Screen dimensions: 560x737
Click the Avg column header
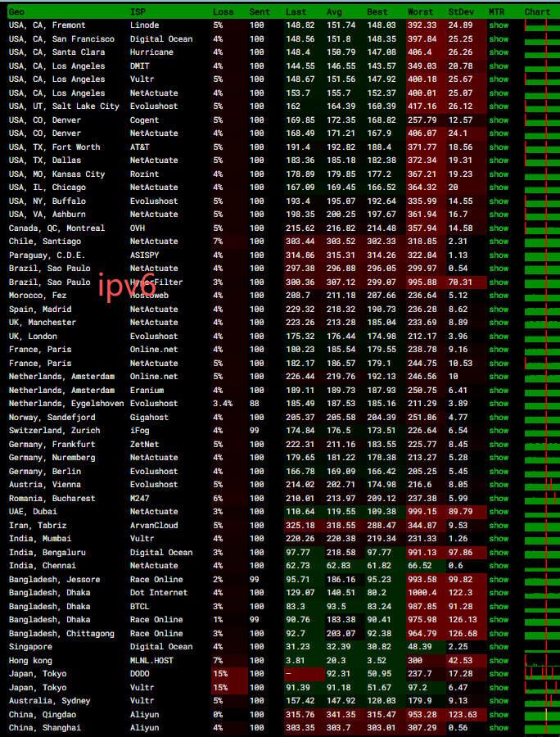point(335,12)
